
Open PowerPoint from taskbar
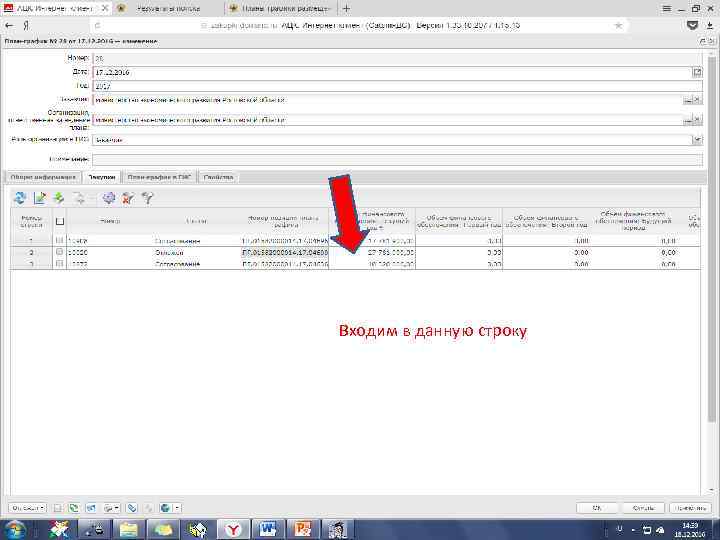coord(303,529)
